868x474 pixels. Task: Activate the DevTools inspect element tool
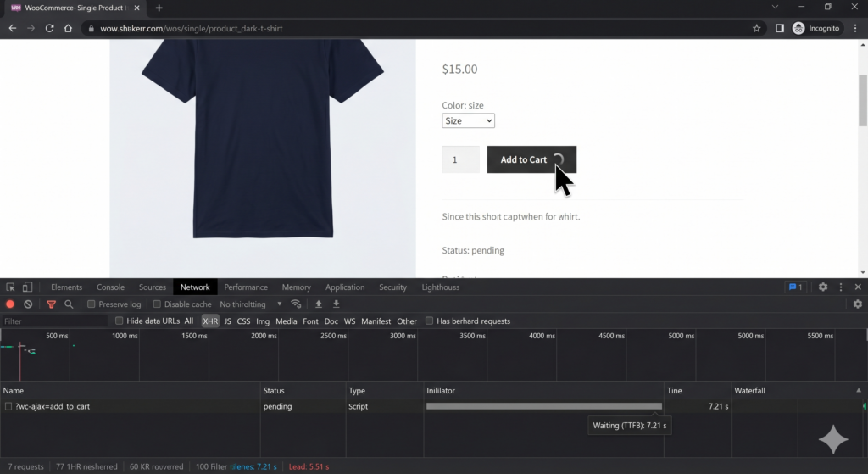pos(10,287)
